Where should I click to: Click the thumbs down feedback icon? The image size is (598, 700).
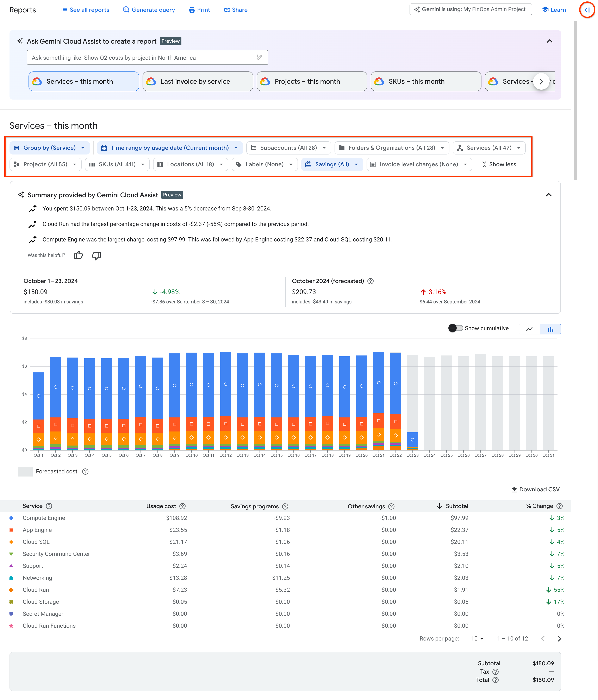pyautogui.click(x=96, y=256)
